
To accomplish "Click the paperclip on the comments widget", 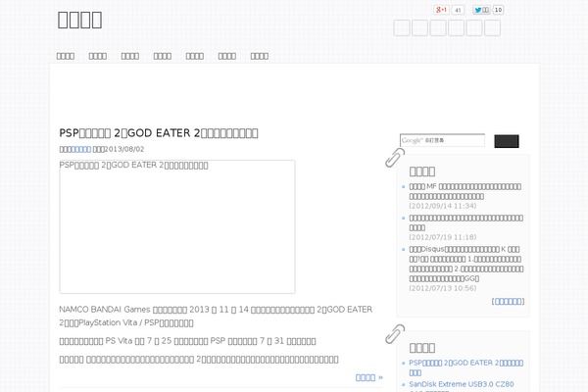I will click(395, 158).
